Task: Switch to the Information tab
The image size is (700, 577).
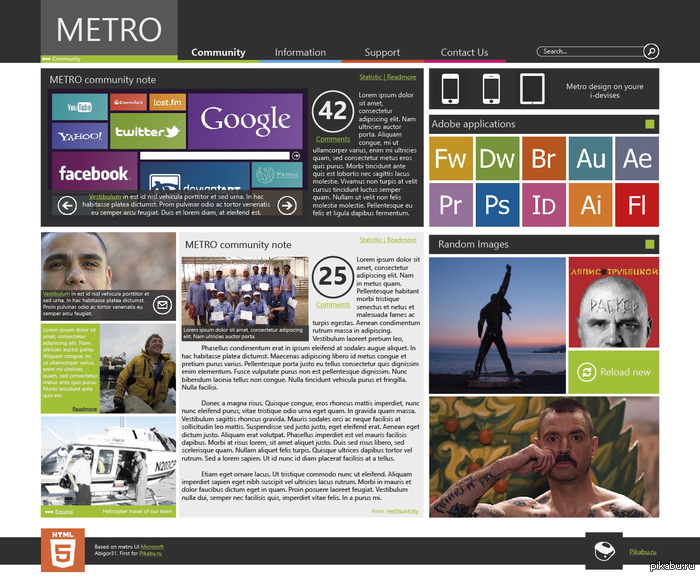Action: tap(300, 52)
